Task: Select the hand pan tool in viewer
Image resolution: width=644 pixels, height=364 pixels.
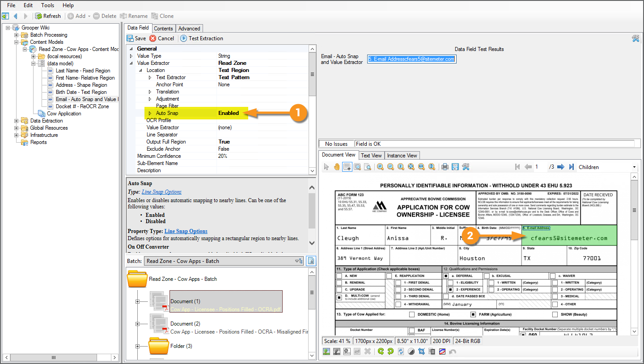Action: (336, 167)
